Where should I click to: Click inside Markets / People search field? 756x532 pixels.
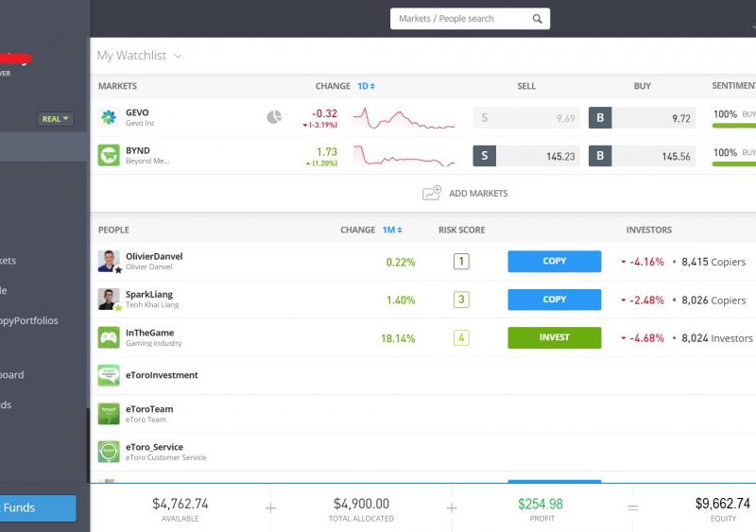click(470, 19)
